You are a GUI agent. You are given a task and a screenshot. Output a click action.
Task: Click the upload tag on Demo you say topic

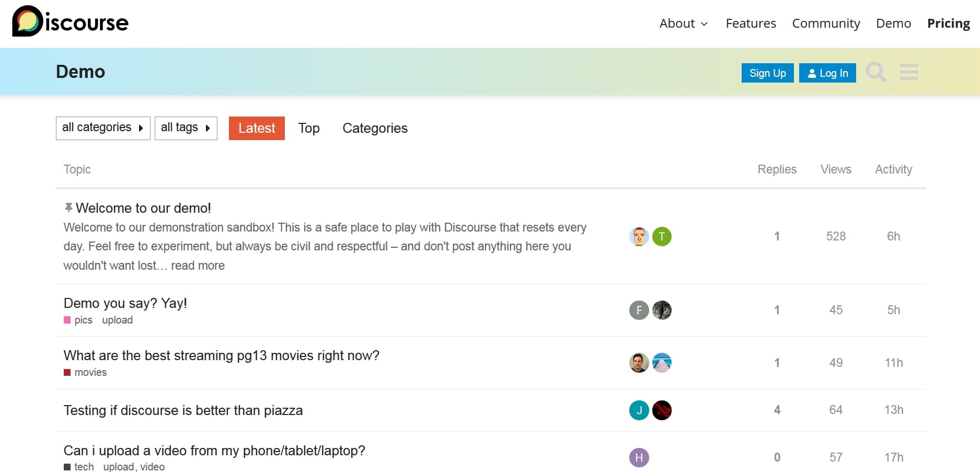click(118, 320)
